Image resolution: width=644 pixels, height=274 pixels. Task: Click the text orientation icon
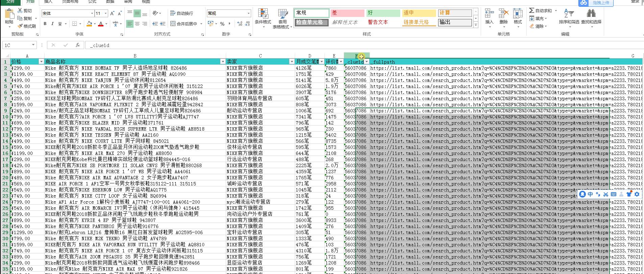[x=155, y=13]
